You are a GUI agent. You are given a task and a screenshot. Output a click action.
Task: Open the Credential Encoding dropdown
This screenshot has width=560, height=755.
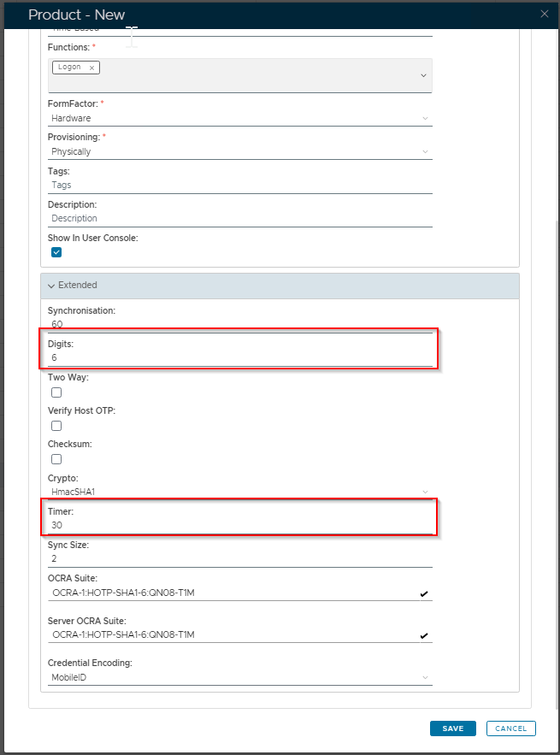pyautogui.click(x=239, y=677)
